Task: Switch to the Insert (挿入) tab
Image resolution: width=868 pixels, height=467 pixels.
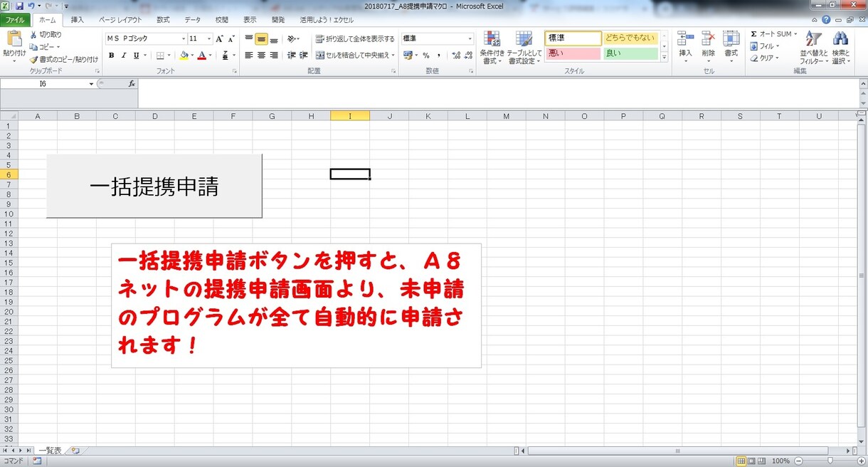Action: click(x=78, y=20)
